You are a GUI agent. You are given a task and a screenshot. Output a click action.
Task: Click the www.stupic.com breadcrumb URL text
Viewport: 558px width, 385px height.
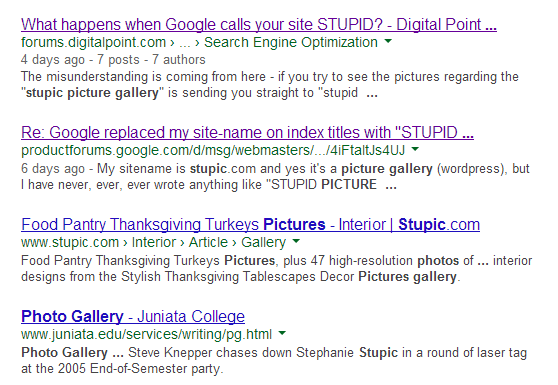pos(153,242)
